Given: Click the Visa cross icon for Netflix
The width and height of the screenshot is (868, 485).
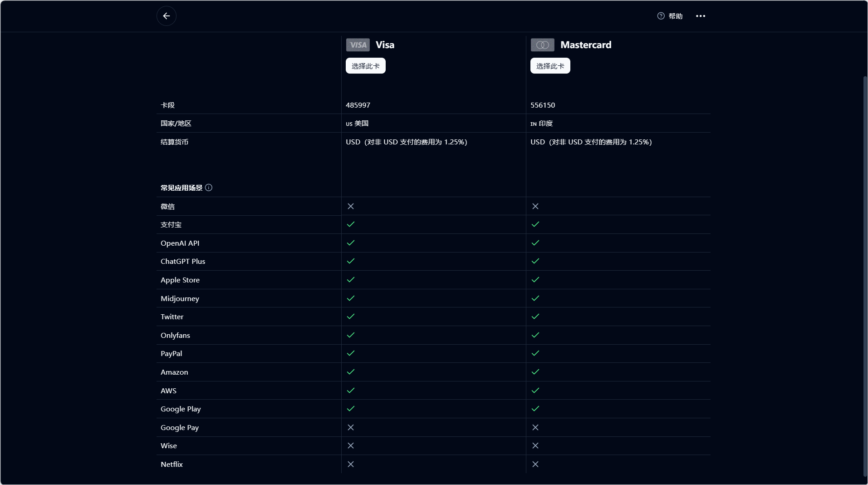Looking at the screenshot, I should tap(351, 464).
